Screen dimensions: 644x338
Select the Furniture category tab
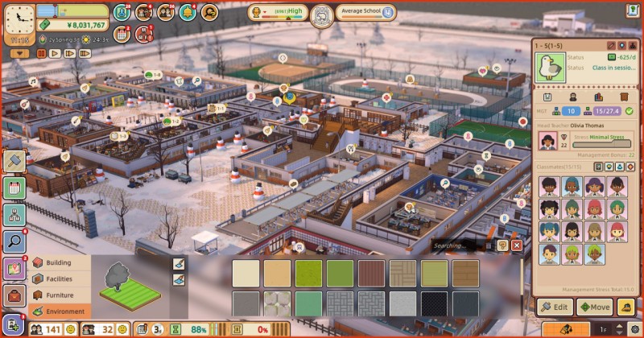click(x=60, y=294)
